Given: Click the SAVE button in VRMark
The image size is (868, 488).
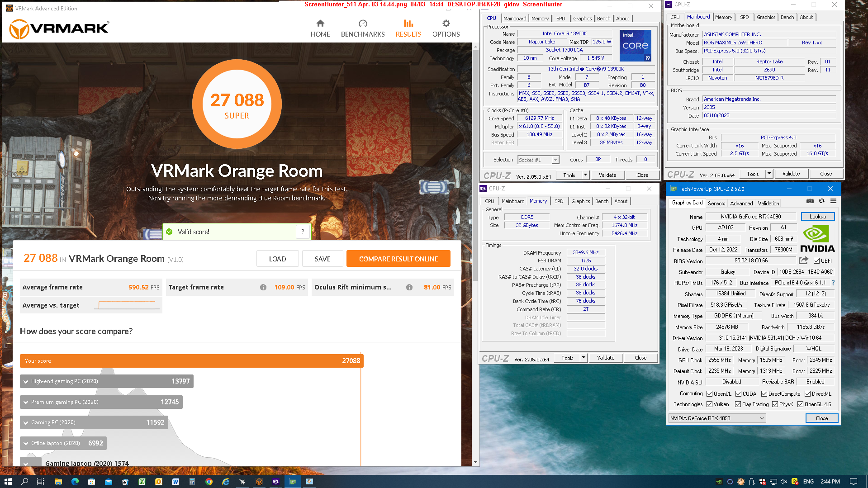Looking at the screenshot, I should 323,259.
